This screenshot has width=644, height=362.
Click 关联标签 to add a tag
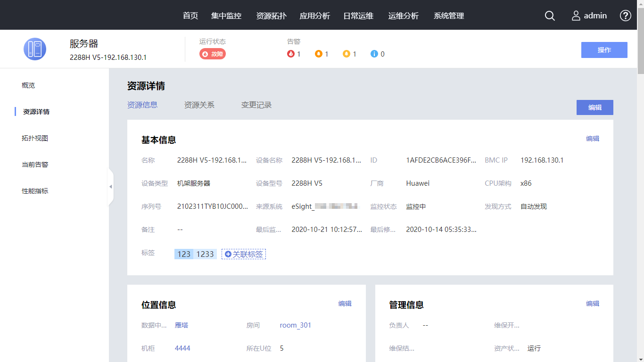click(x=244, y=254)
